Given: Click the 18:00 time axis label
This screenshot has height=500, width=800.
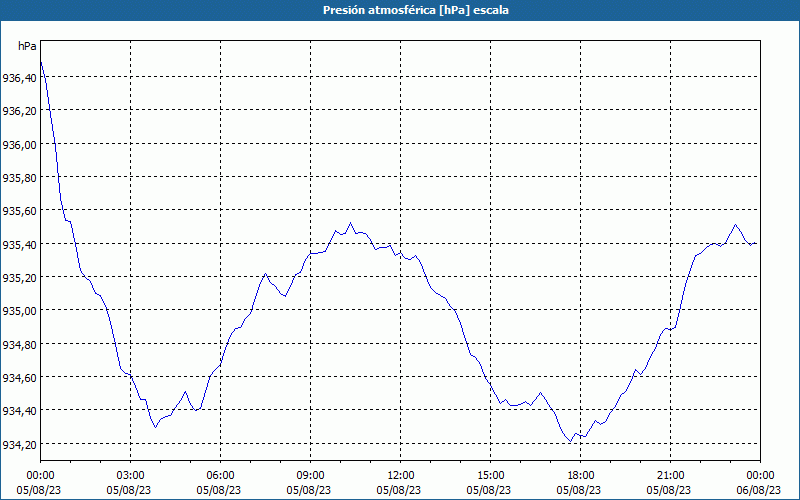Looking at the screenshot, I should 581,476.
